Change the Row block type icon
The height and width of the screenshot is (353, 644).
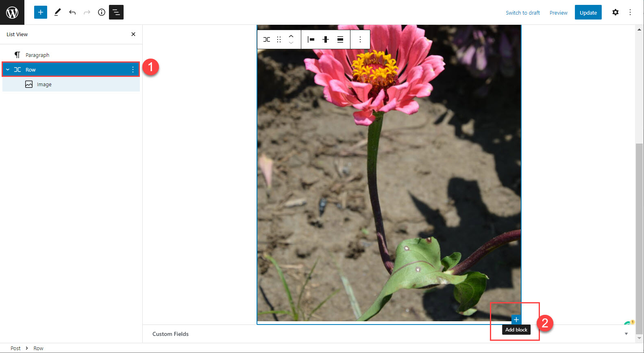click(267, 39)
